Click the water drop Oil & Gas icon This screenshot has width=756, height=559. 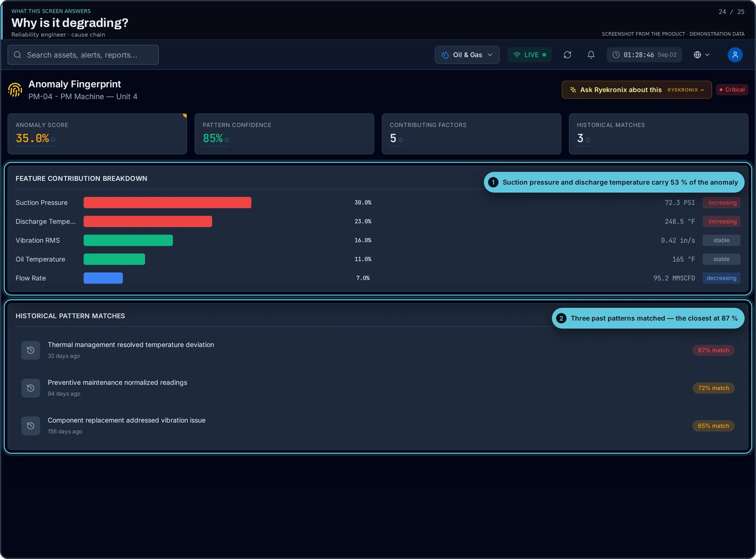[445, 55]
